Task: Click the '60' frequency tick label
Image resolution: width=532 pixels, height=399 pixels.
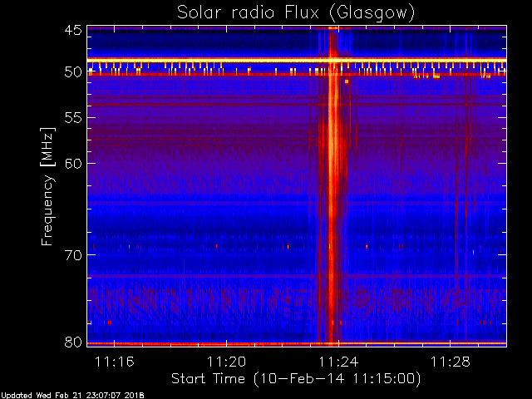Action: point(73,164)
